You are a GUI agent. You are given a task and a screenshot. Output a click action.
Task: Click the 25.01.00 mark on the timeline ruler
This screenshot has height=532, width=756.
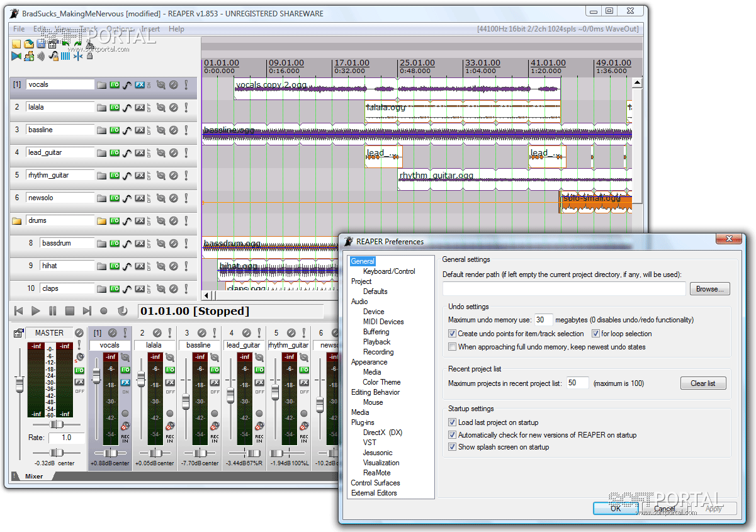[417, 64]
